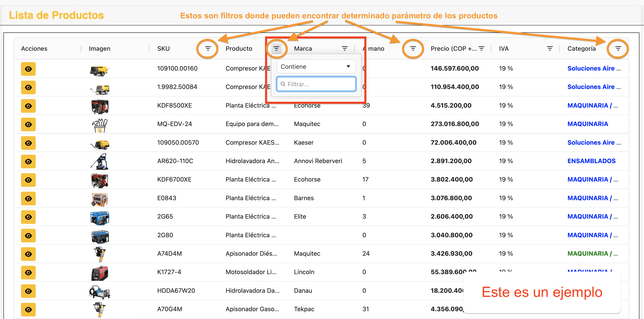Viewport: 644px width, 319px height.
Task: Click the Imagen column header
Action: [99, 48]
